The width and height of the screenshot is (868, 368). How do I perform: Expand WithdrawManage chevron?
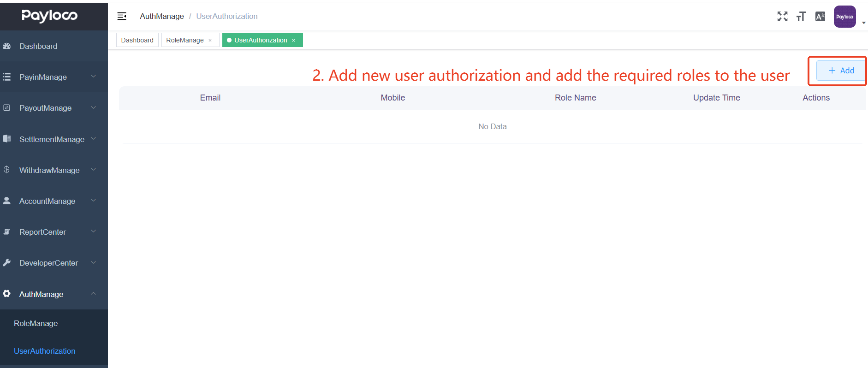(94, 169)
